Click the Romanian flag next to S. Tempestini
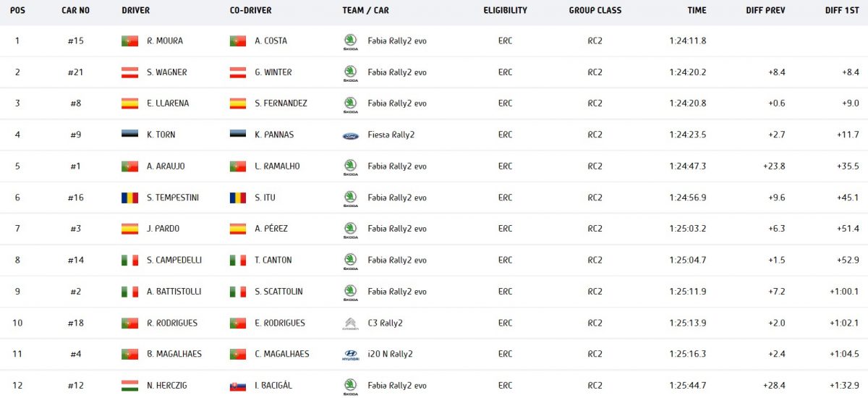This screenshot has height=398, width=868. (x=129, y=198)
